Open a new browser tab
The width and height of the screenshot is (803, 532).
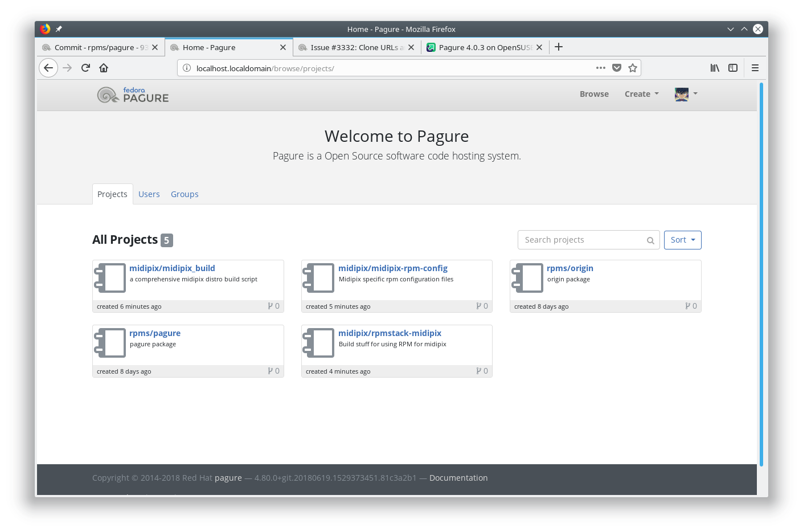point(559,47)
